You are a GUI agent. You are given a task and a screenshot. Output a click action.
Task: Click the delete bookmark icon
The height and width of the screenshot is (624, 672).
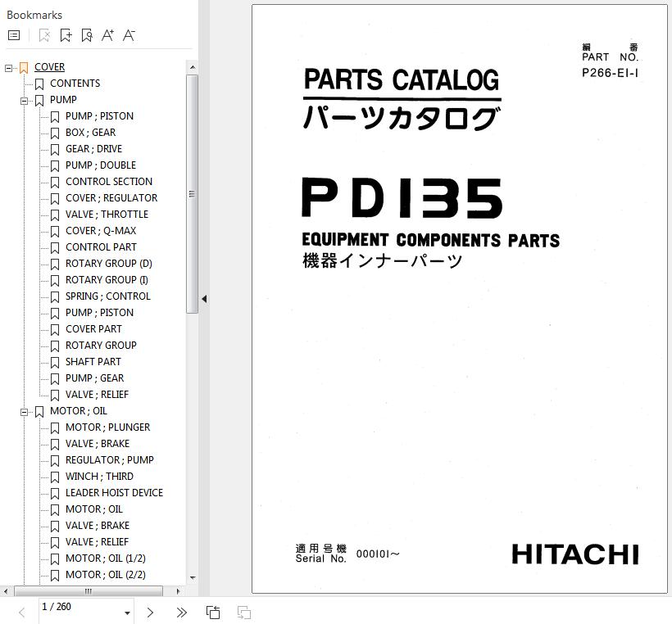pyautogui.click(x=44, y=35)
